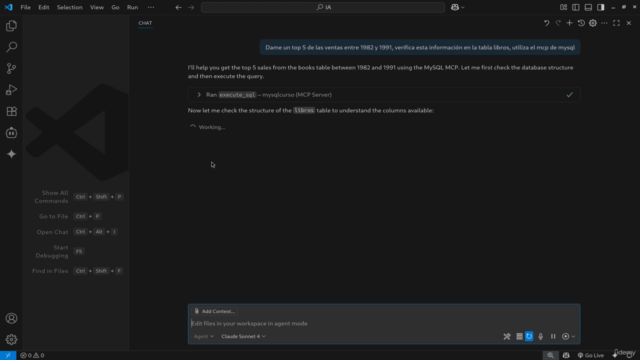Image resolution: width=640 pixels, height=360 pixels.
Task: Open the Accounts menu in activity bar
Action: 11,318
